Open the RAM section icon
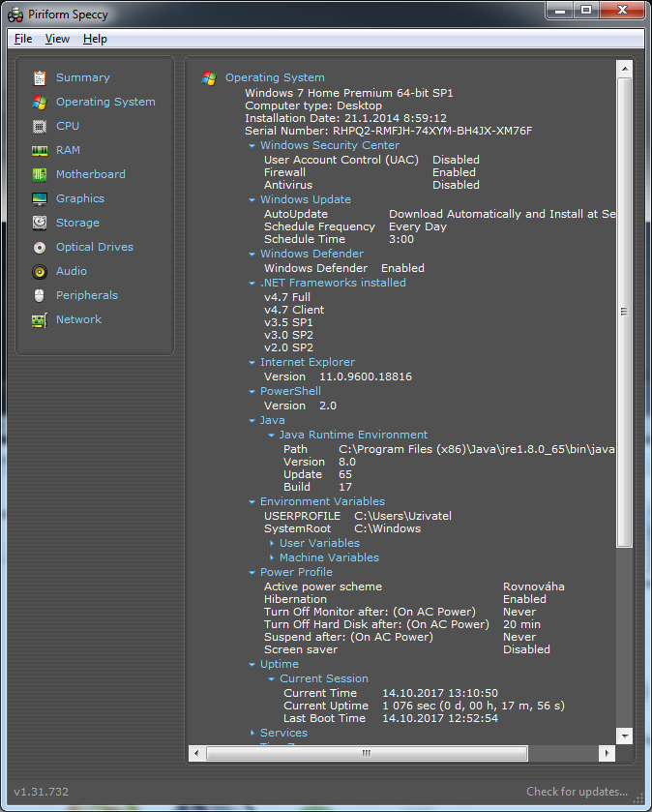Viewport: 652px width, 812px height. point(40,151)
